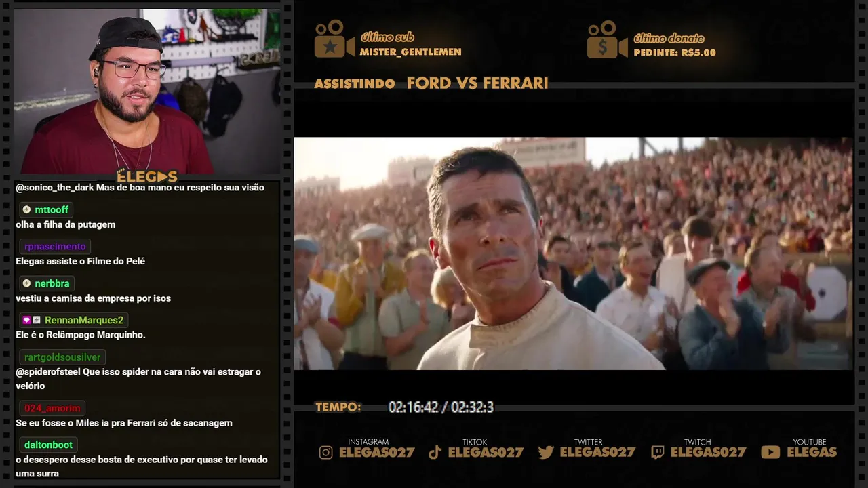This screenshot has width=868, height=488.
Task: Click message 'vestiu a camisa da empresa por isos'
Action: click(93, 298)
